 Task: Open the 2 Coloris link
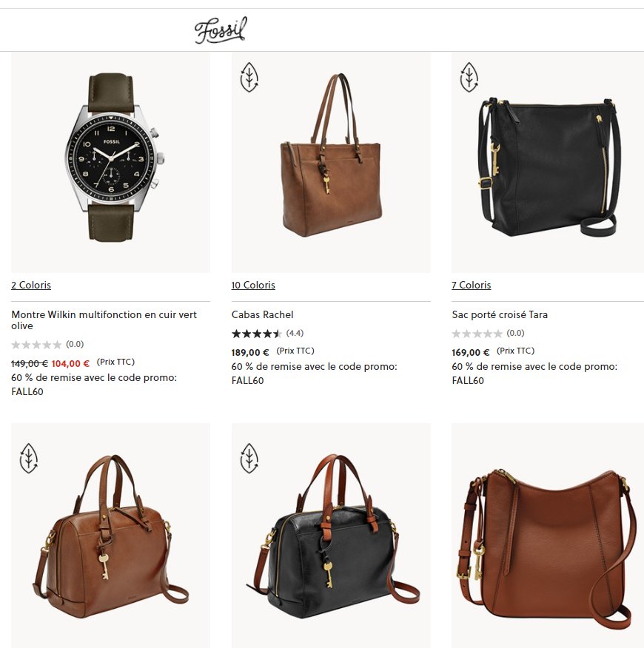point(31,285)
